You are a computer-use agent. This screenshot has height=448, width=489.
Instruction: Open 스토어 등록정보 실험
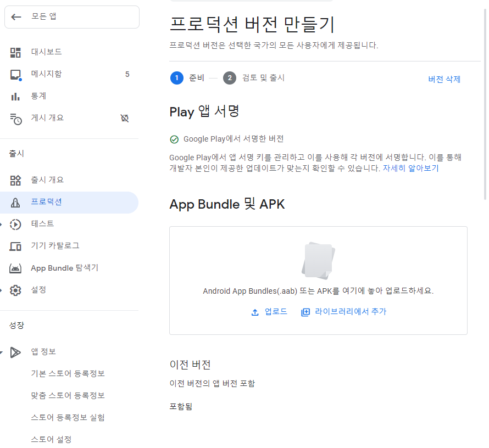pos(68,418)
